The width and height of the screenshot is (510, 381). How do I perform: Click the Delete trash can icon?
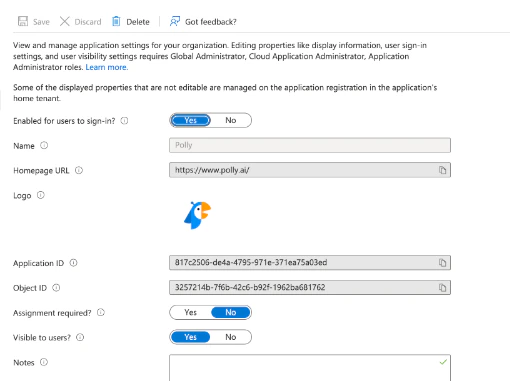coord(116,21)
